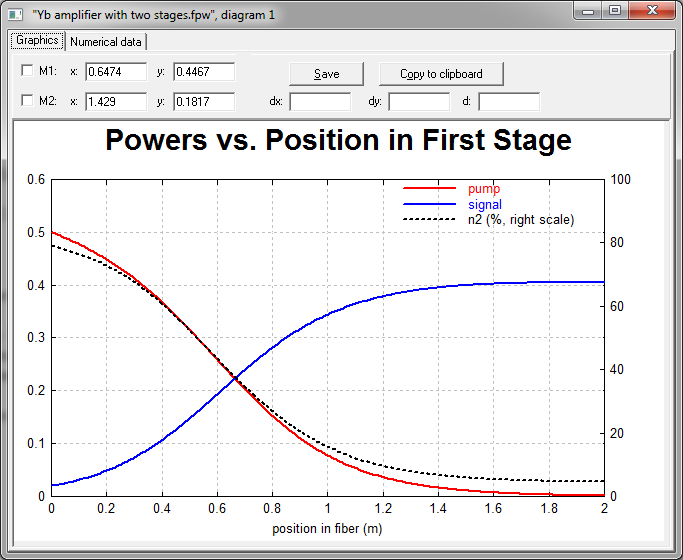
Task: Enable the M1 marker checkbox
Action: pyautogui.click(x=27, y=71)
